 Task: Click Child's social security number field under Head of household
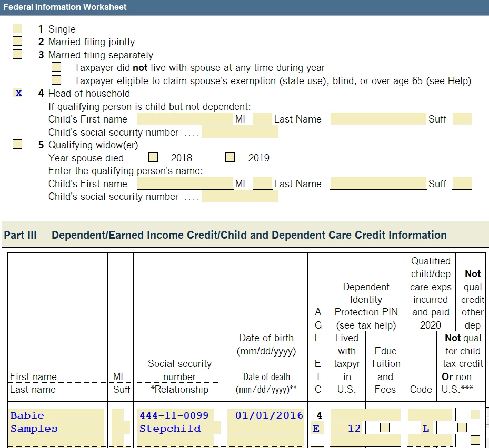240,132
